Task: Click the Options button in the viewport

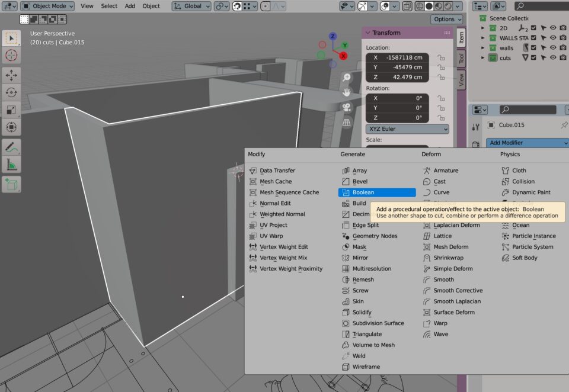Action: pyautogui.click(x=447, y=19)
